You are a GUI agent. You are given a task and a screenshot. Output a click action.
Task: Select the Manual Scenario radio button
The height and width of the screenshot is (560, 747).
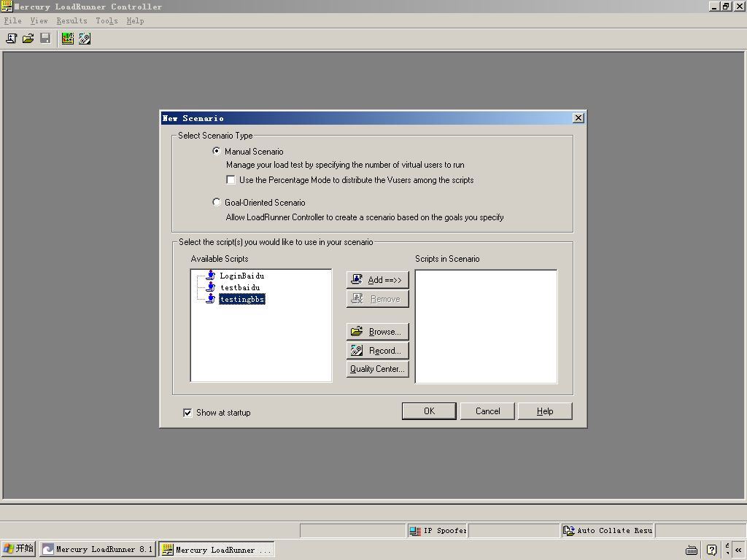pyautogui.click(x=216, y=151)
